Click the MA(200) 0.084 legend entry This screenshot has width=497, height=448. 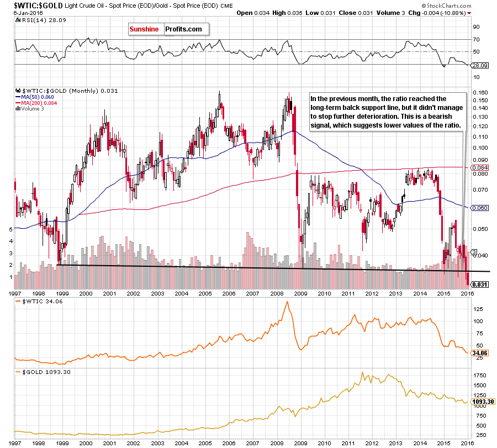point(36,103)
